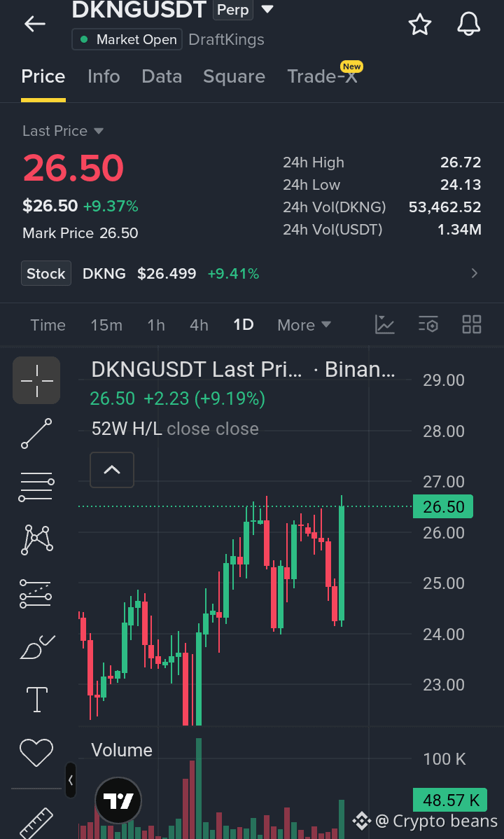This screenshot has width=504, height=839.
Task: Tap the Stock label badge
Action: pyautogui.click(x=46, y=273)
